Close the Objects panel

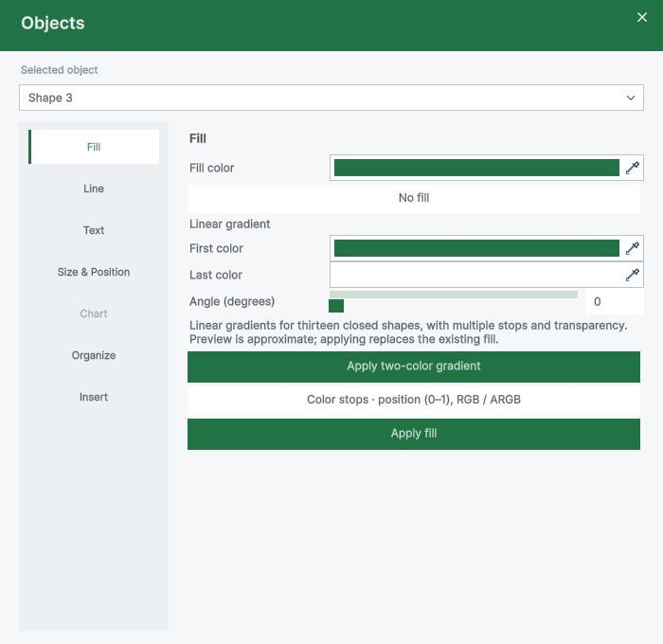click(x=642, y=17)
